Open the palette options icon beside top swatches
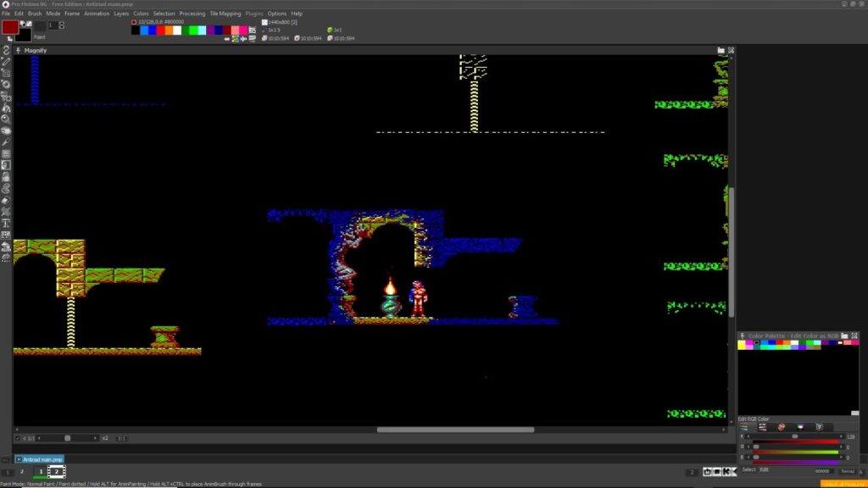The image size is (868, 488). [x=252, y=30]
